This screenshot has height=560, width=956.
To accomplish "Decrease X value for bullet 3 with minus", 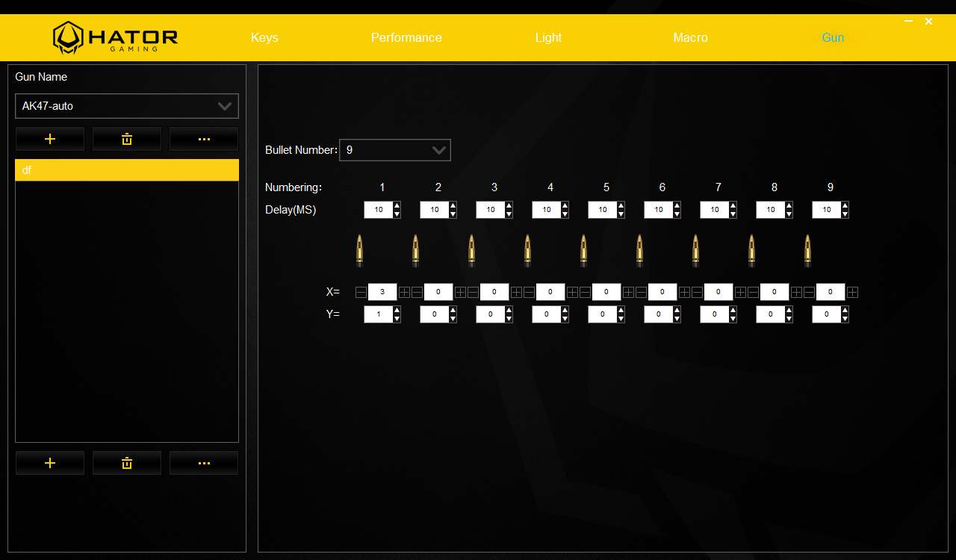I will (x=473, y=293).
